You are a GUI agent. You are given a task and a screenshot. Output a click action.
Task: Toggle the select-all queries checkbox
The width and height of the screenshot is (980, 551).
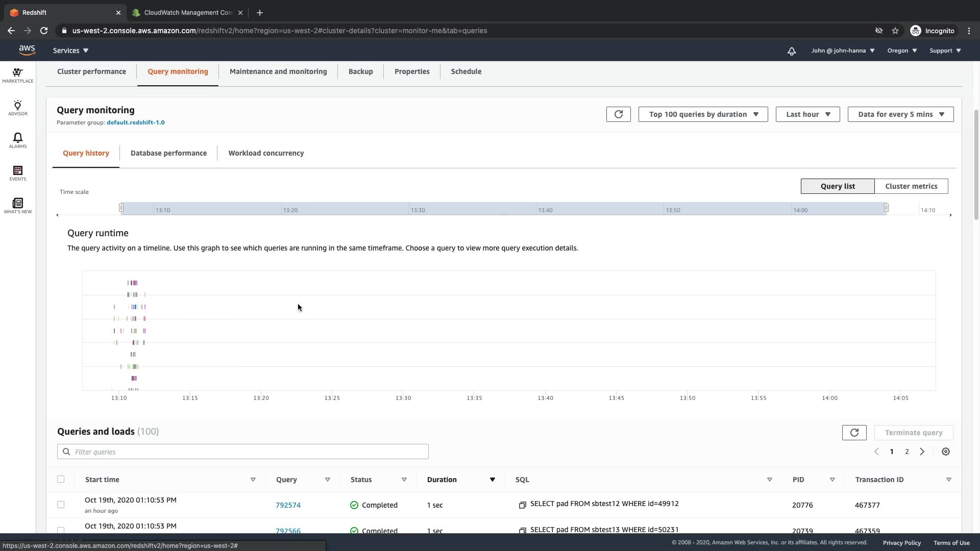[61, 479]
